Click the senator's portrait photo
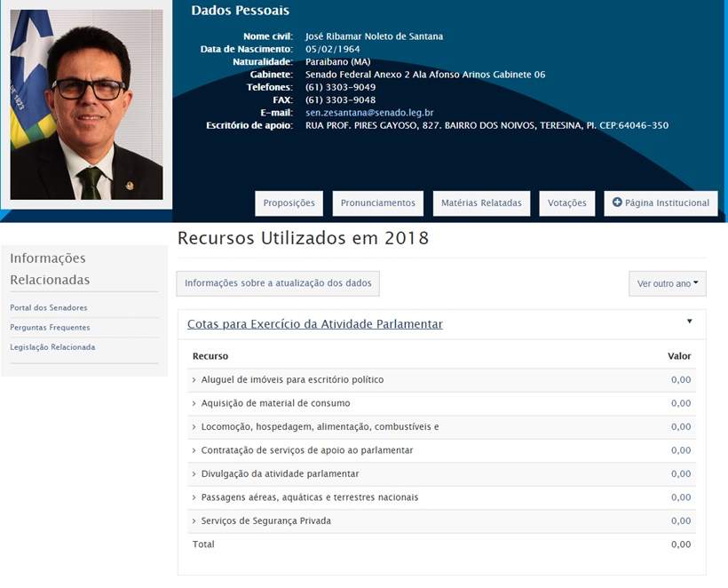Viewport: 728px width, 588px height. (x=86, y=105)
